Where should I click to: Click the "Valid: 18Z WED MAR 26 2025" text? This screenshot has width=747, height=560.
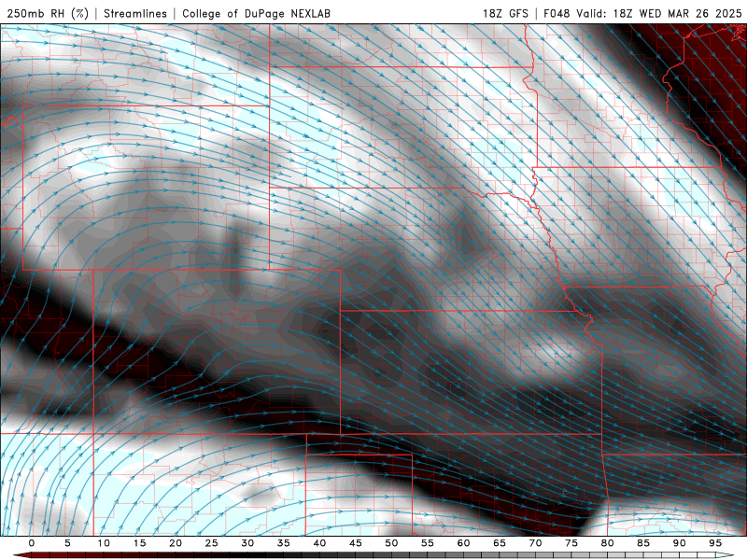click(659, 13)
